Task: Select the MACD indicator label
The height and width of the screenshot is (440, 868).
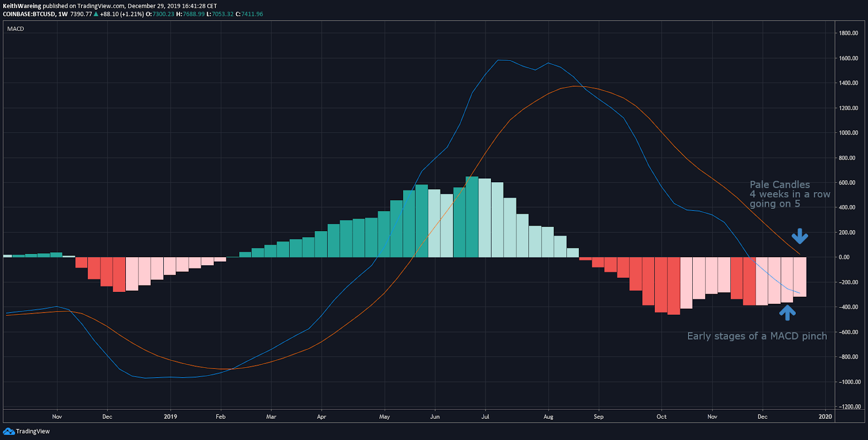Action: (x=16, y=29)
